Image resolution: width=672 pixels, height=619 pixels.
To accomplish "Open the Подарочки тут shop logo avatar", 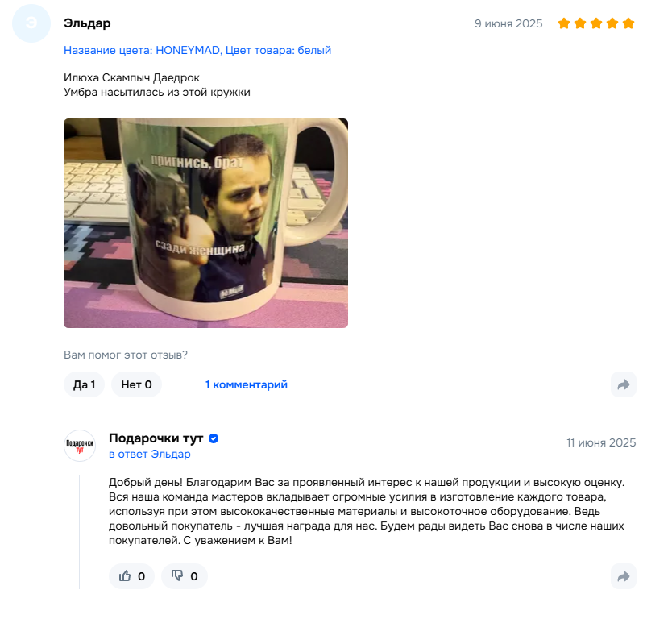I will tap(80, 446).
